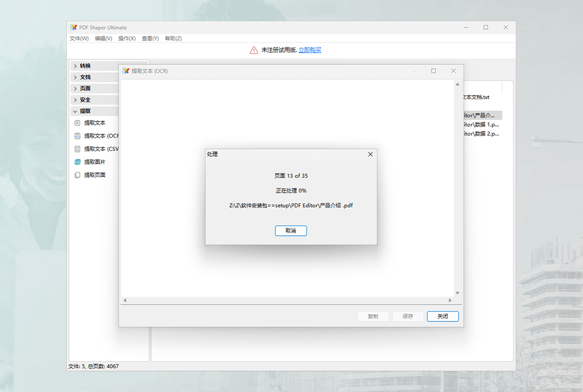Click the 立即购买 purchase link
This screenshot has width=583, height=392.
pyautogui.click(x=309, y=50)
